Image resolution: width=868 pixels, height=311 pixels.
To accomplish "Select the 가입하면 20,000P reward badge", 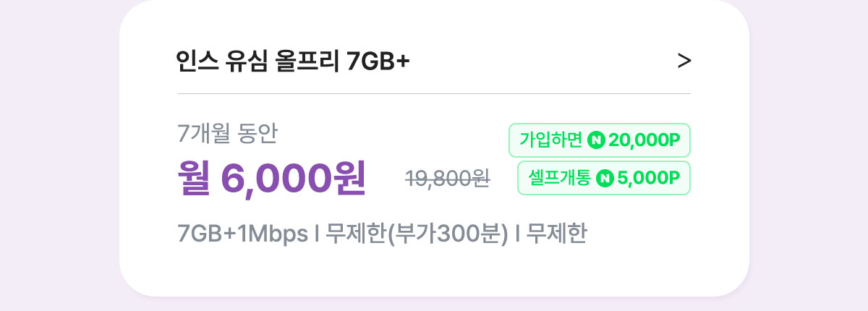I will (600, 140).
